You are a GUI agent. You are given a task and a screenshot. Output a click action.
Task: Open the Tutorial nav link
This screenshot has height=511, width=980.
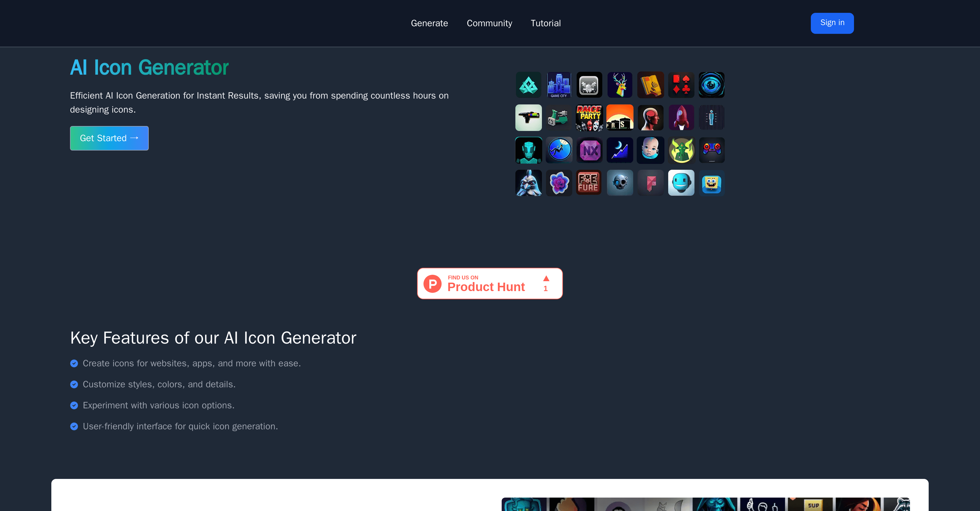pyautogui.click(x=545, y=23)
